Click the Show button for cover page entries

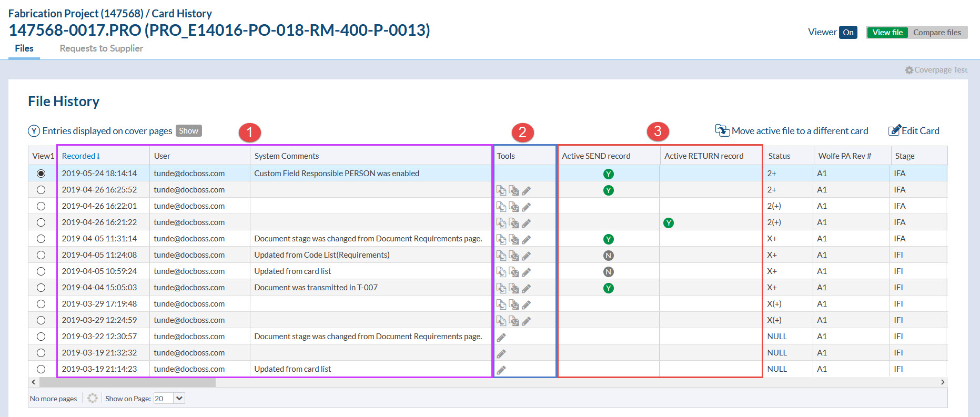pos(189,130)
